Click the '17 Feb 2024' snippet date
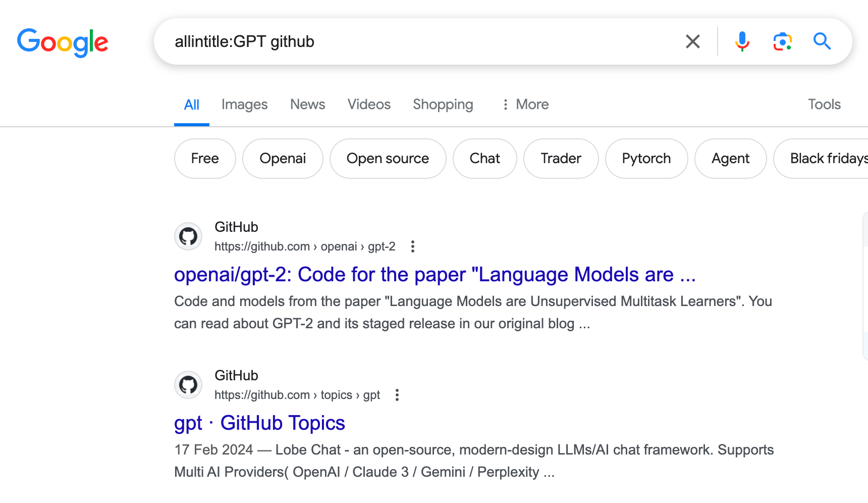This screenshot has width=868, height=503. click(x=213, y=450)
